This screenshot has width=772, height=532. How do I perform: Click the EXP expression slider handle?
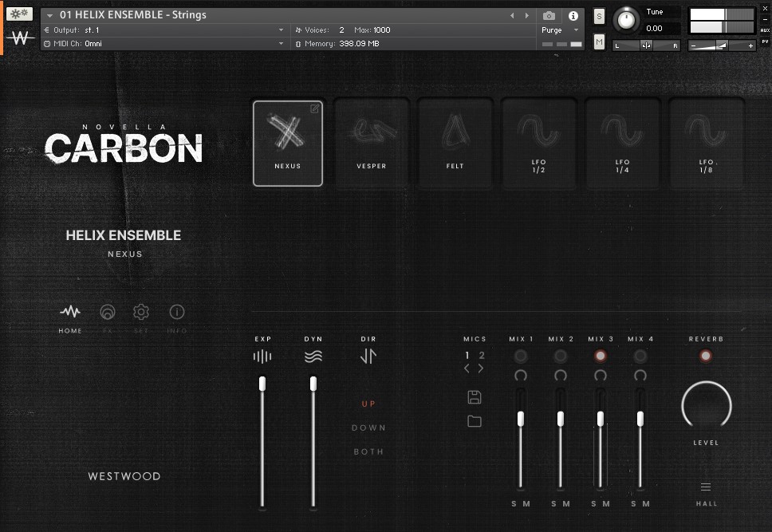(x=262, y=384)
